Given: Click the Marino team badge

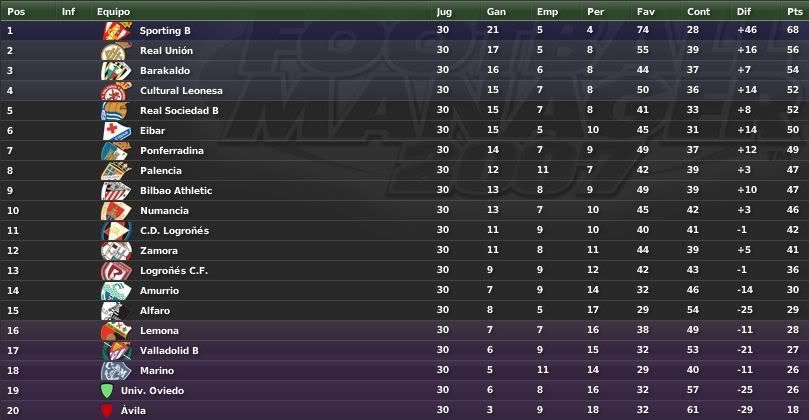Looking at the screenshot, I should coord(117,370).
